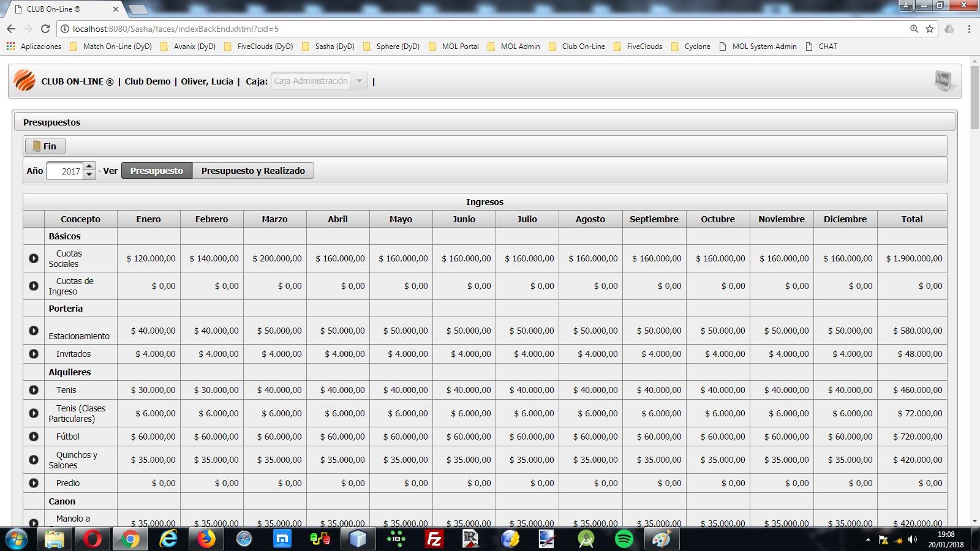Increase the year with the up arrow
The width and height of the screenshot is (980, 551).
pos(89,167)
